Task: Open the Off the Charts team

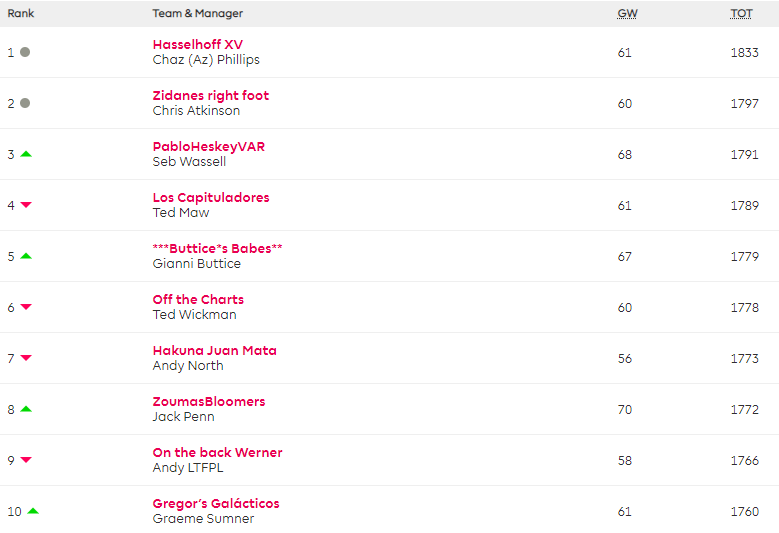Action: [198, 300]
